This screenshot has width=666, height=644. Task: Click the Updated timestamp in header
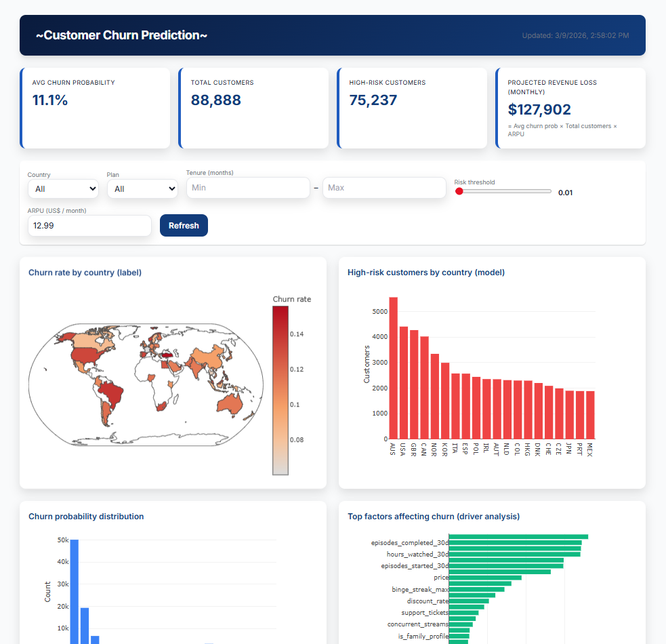[575, 35]
